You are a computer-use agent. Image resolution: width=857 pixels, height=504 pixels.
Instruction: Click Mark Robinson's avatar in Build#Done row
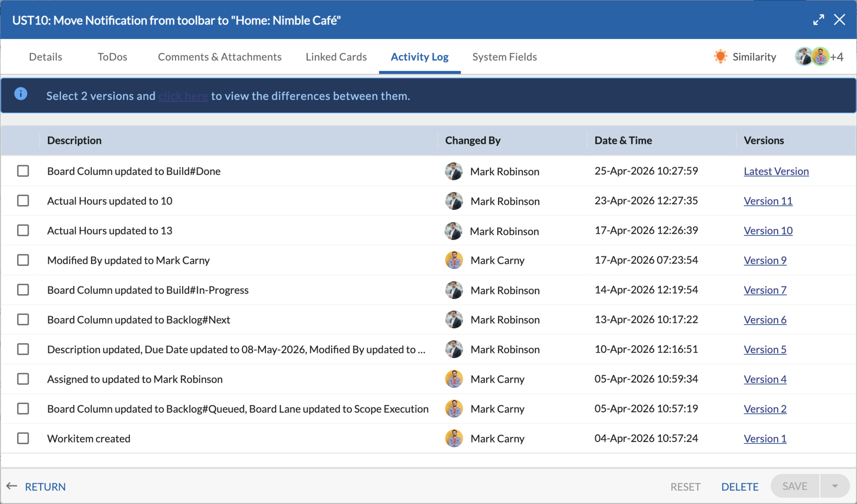click(454, 171)
